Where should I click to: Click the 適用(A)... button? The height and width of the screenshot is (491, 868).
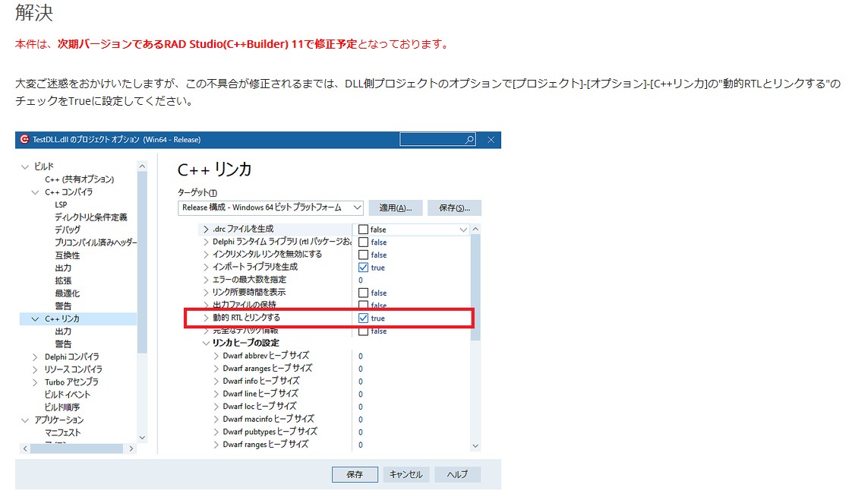(395, 207)
